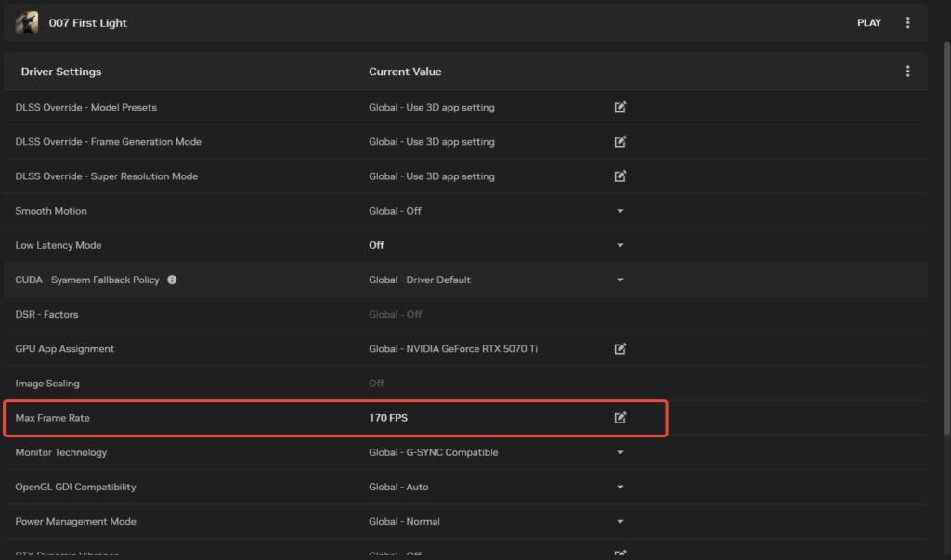This screenshot has height=560, width=951.
Task: Click the 'Current Value' column header
Action: (x=405, y=71)
